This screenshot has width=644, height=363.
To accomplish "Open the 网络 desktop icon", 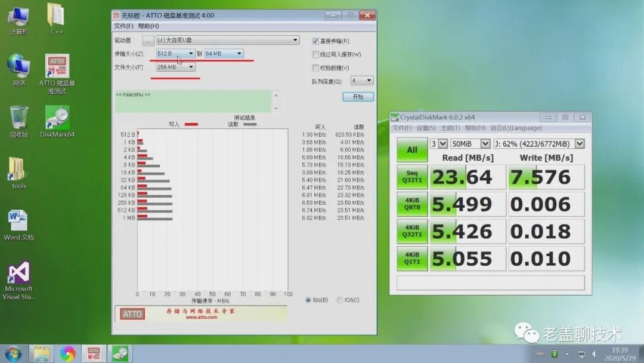I will (18, 70).
